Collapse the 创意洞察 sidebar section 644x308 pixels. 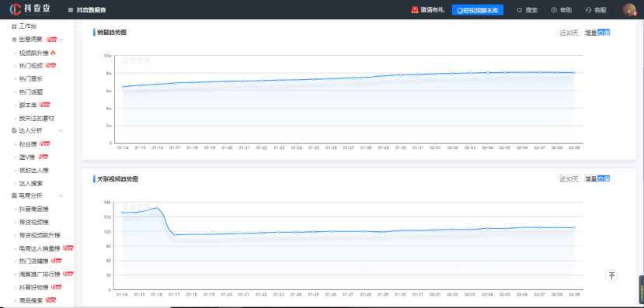[x=61, y=40]
